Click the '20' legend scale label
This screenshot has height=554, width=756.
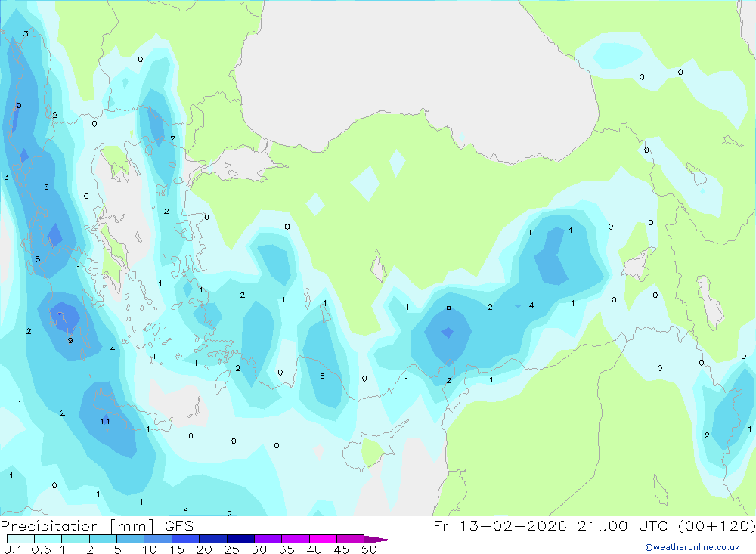click(x=204, y=549)
